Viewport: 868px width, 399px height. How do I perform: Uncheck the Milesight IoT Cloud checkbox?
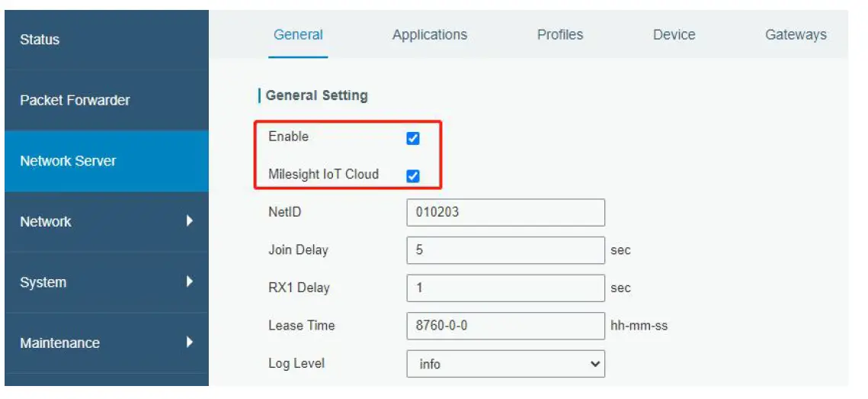click(413, 176)
